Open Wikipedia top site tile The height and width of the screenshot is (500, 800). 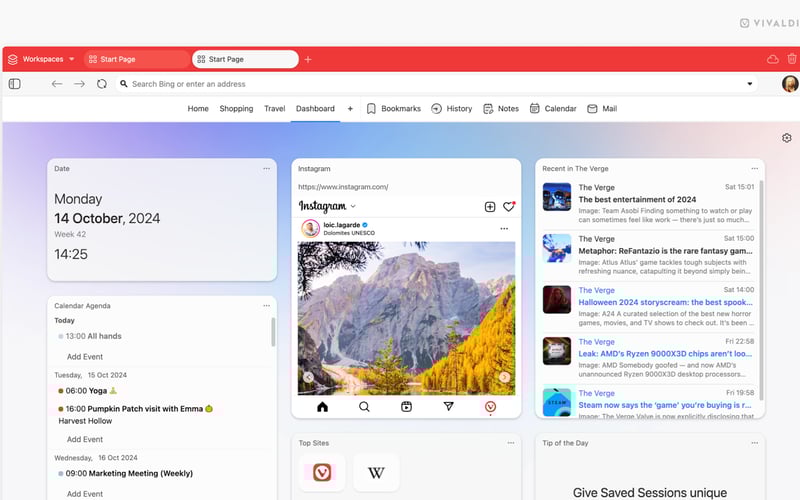pyautogui.click(x=376, y=472)
